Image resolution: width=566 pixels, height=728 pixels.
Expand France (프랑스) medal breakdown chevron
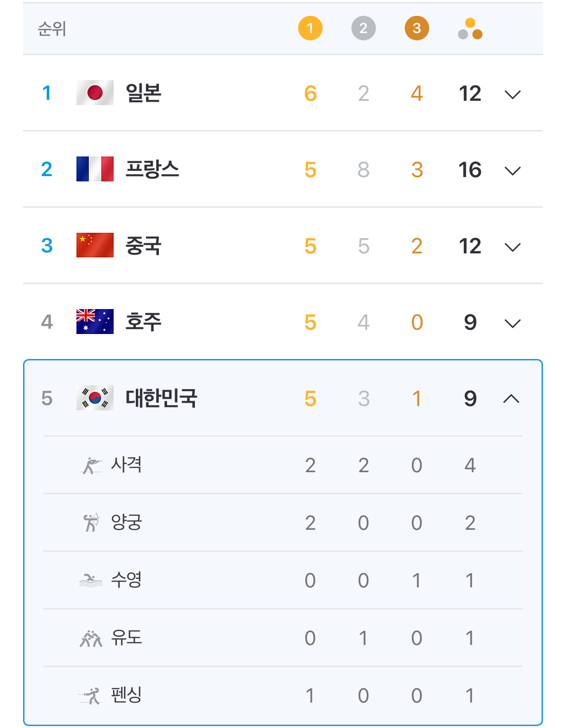(x=513, y=170)
